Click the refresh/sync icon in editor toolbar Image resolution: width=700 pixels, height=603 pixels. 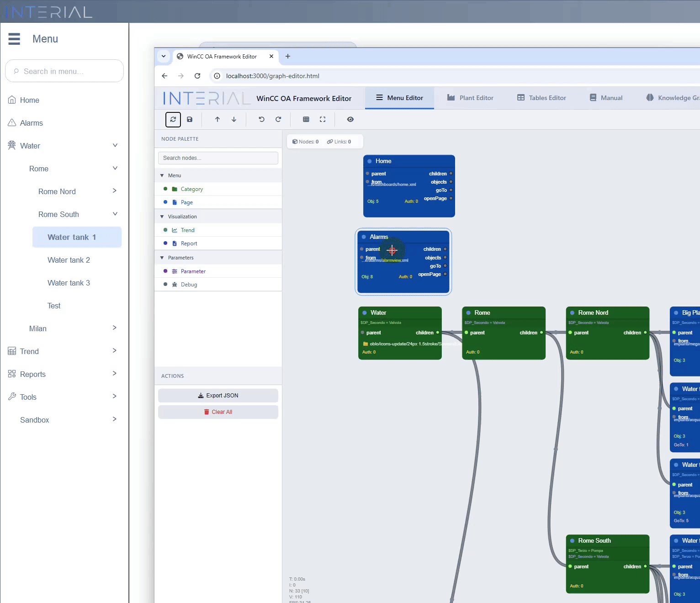coord(173,119)
